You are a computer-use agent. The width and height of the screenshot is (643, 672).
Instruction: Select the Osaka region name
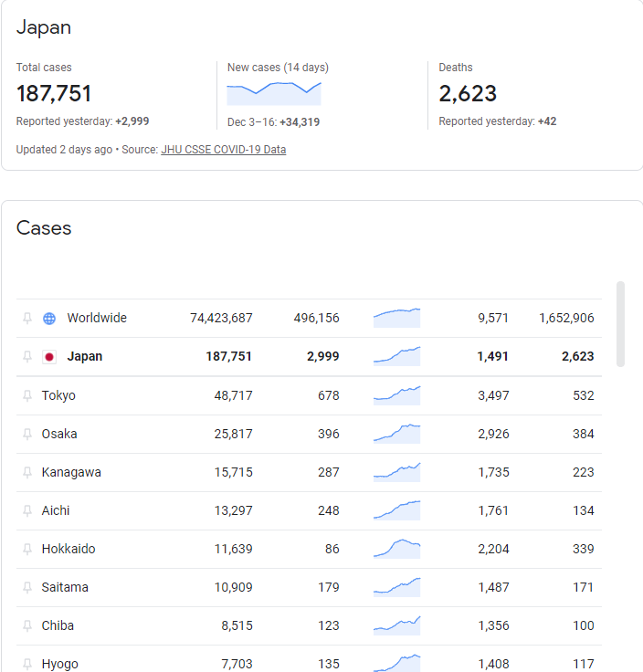coord(59,434)
